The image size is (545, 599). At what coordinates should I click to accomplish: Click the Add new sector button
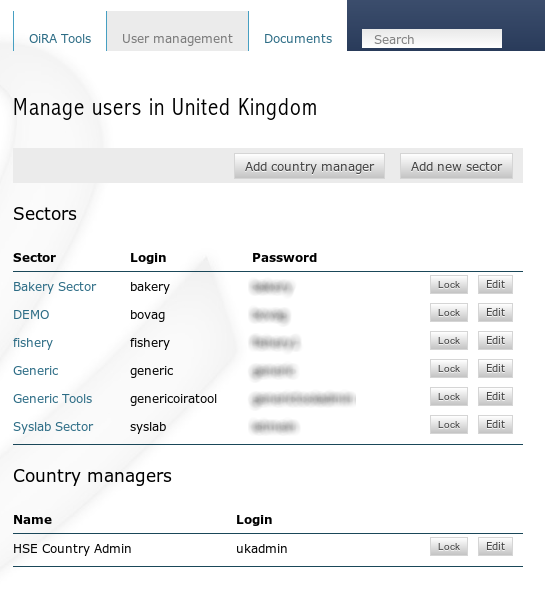[x=456, y=166]
